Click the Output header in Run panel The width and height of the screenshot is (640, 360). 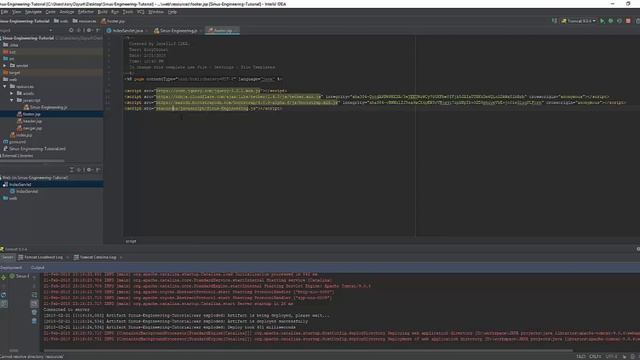point(38,268)
